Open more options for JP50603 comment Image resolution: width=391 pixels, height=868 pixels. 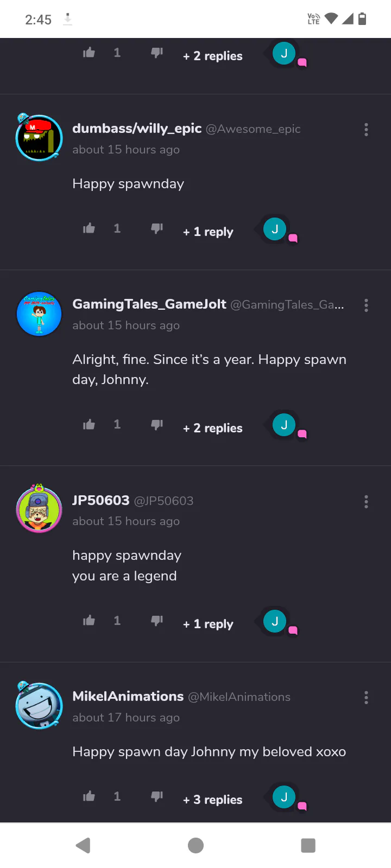[x=366, y=502]
